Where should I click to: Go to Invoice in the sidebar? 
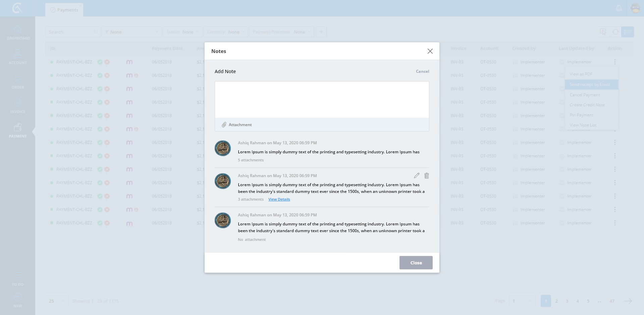point(18,106)
